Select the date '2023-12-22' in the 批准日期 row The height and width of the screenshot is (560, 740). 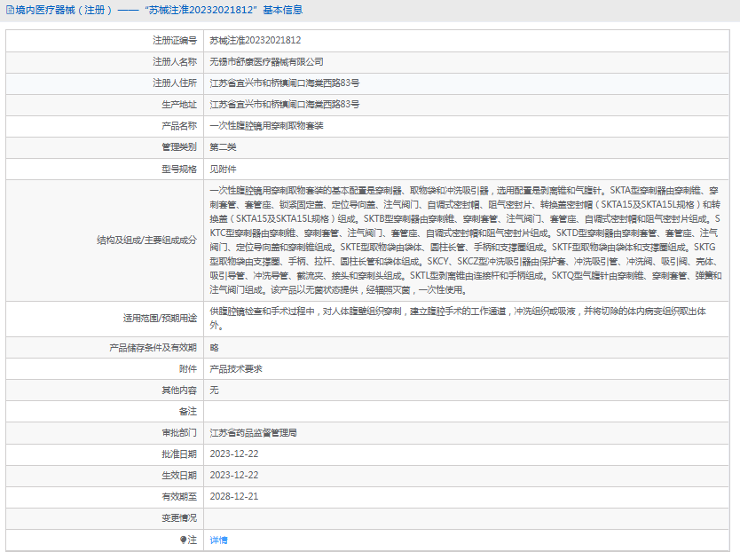[234, 454]
